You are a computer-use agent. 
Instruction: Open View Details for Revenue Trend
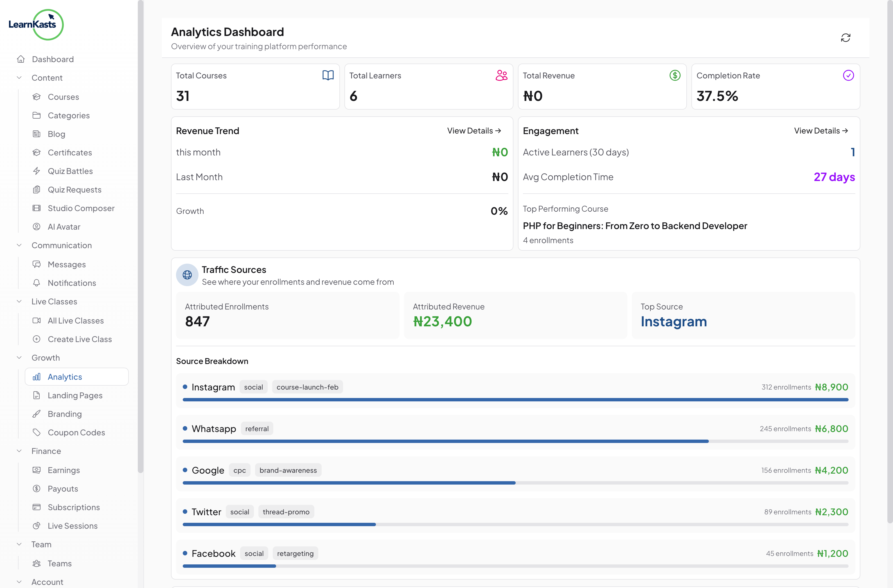(x=474, y=130)
